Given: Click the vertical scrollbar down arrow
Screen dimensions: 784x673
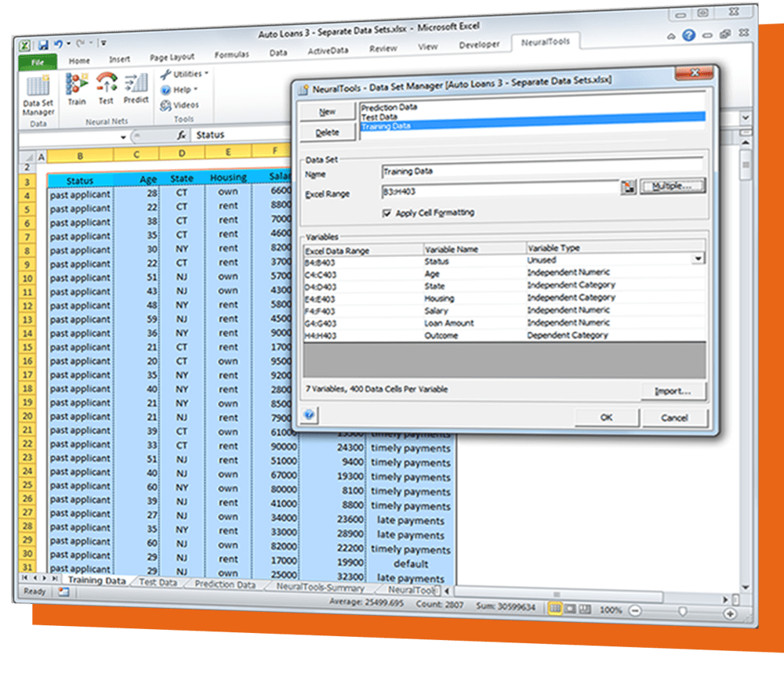Looking at the screenshot, I should point(745,588).
